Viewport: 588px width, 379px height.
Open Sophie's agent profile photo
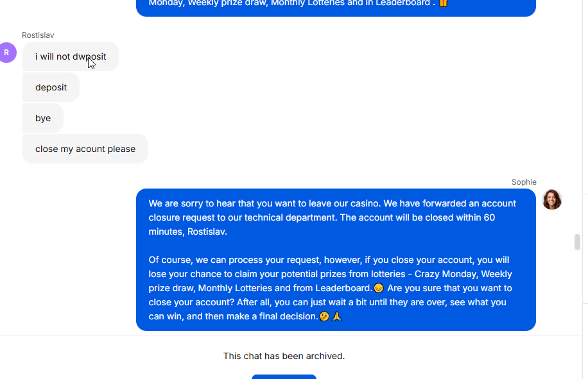552,199
